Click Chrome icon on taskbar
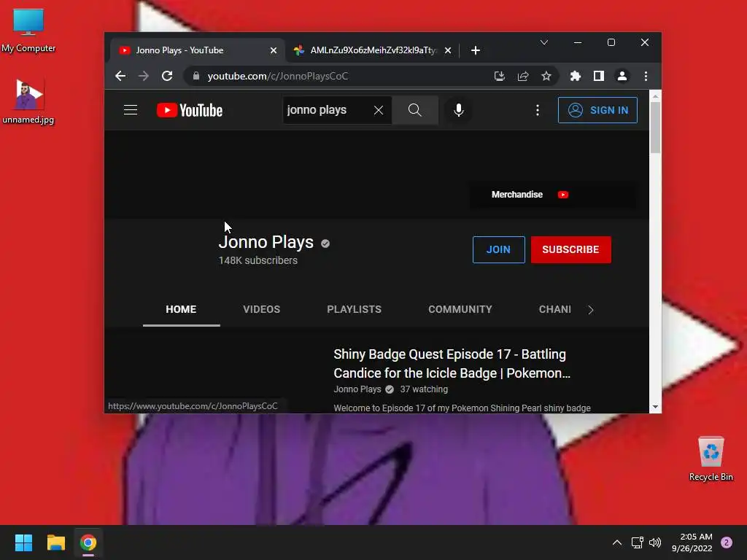 click(x=88, y=542)
